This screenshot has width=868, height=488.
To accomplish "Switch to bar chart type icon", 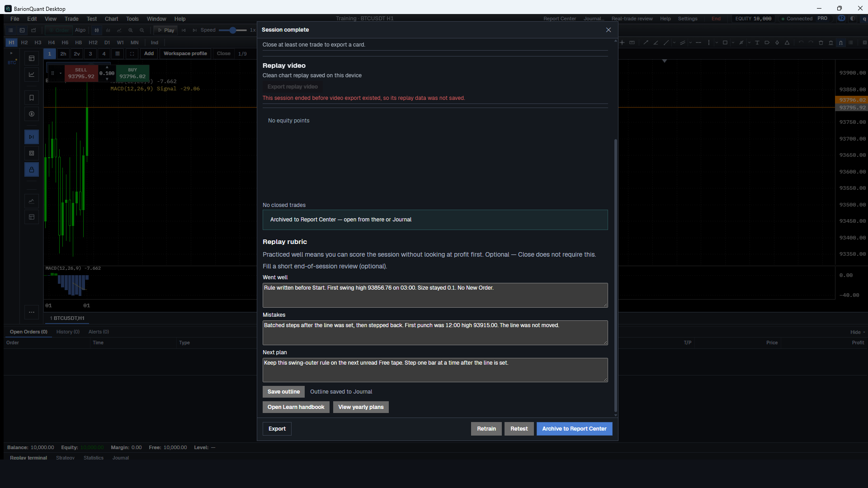I will pyautogui.click(x=108, y=30).
